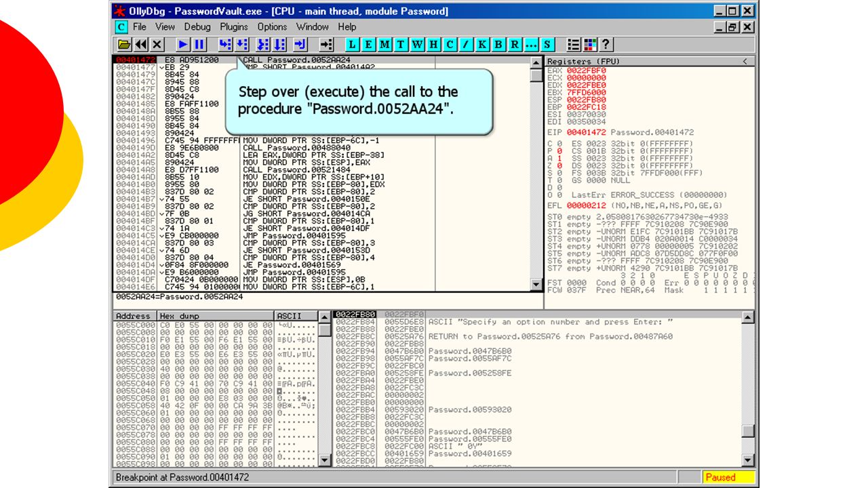Image resolution: width=868 pixels, height=488 pixels.
Task: Restore the inner CPU window
Action: (732, 27)
